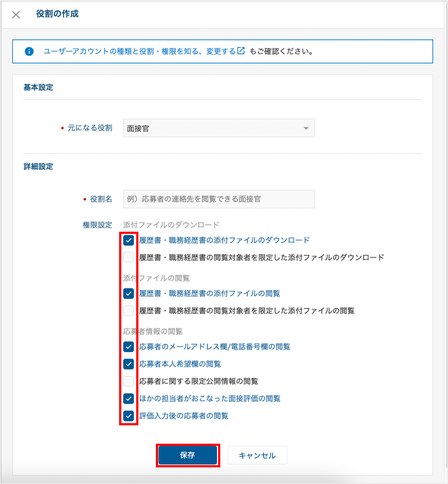Viewport: 448px width, 484px height.
Task: Open the ユーザーアカウントの種類と役割・権限を知る、変更する link
Action: point(139,51)
